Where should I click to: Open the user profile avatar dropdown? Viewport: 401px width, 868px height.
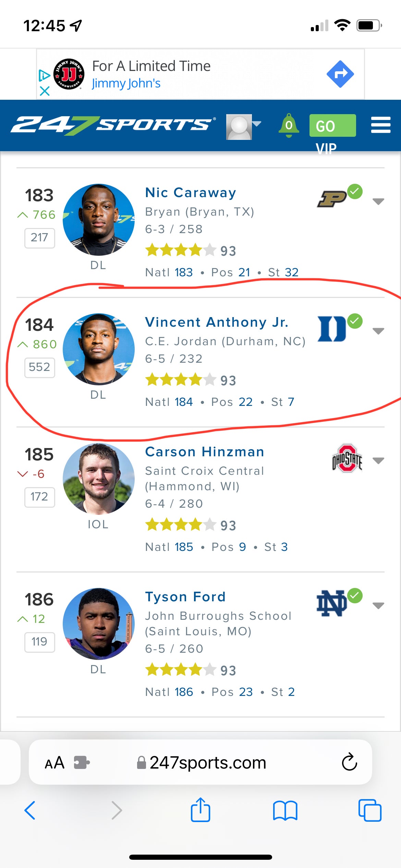[x=243, y=126]
